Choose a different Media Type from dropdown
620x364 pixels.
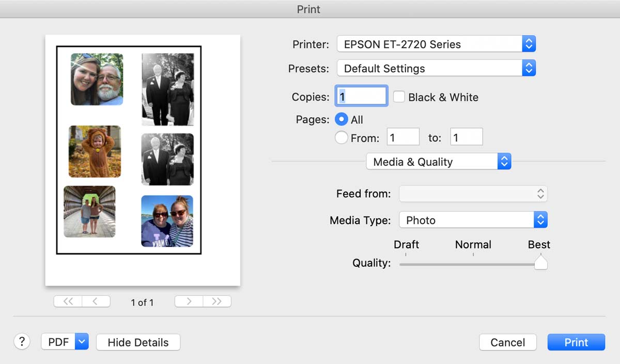click(x=473, y=220)
